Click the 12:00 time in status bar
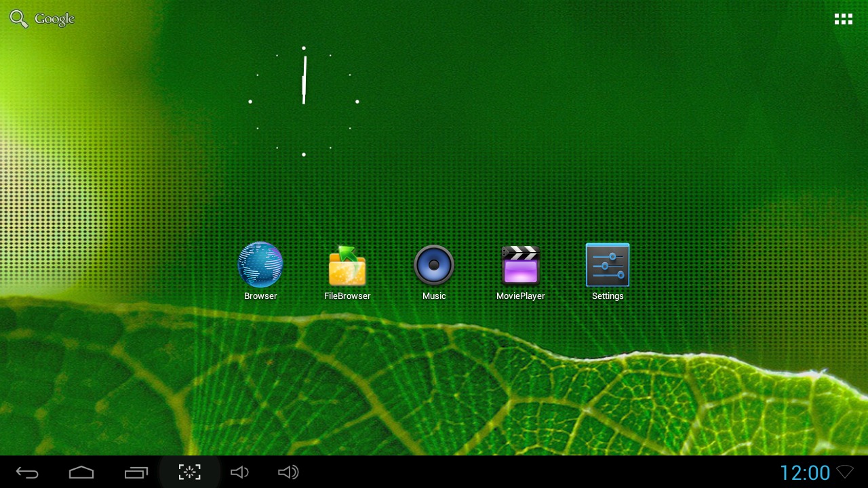 pyautogui.click(x=805, y=472)
